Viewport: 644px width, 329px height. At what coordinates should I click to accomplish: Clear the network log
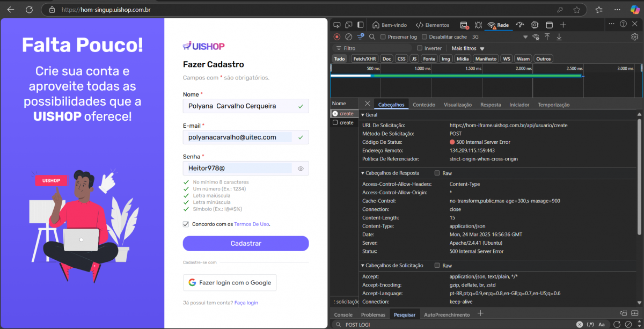[x=348, y=37]
